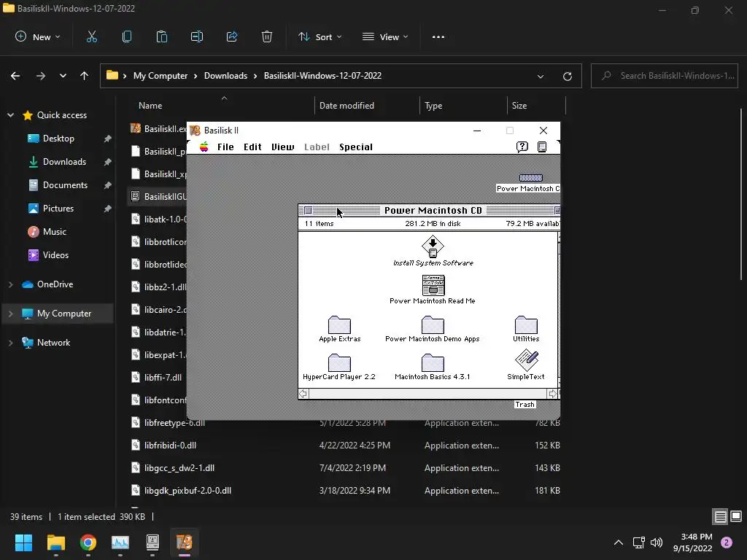The width and height of the screenshot is (747, 560).
Task: Collapse the Quick access tree section
Action: click(x=10, y=115)
